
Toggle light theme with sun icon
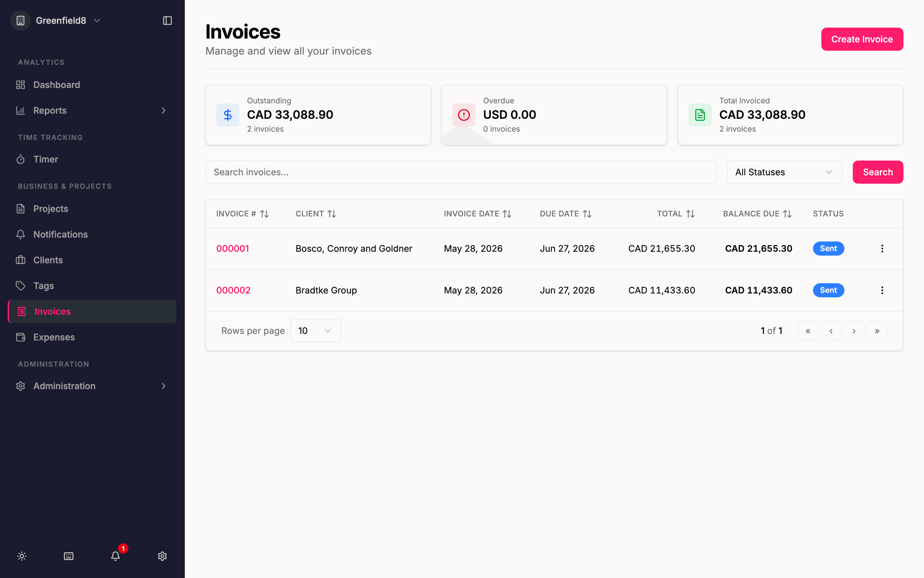[22, 556]
